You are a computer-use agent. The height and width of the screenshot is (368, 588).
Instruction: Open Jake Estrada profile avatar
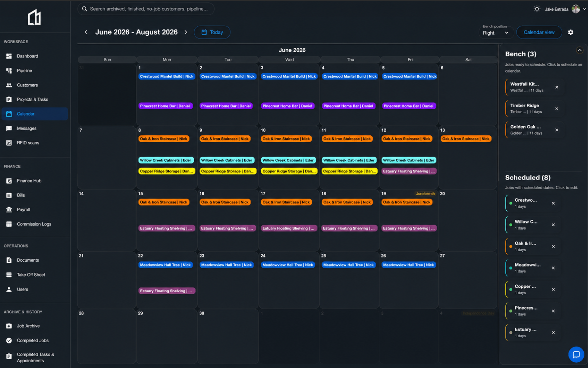coord(576,9)
